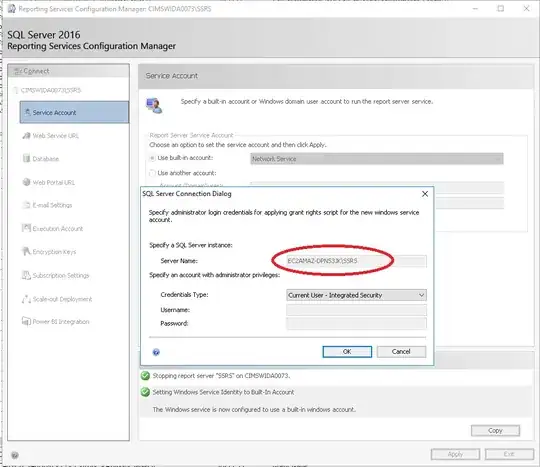Screen dimensions: 540x467
Task: Click the Encryption Keys key icon
Action: [26, 251]
